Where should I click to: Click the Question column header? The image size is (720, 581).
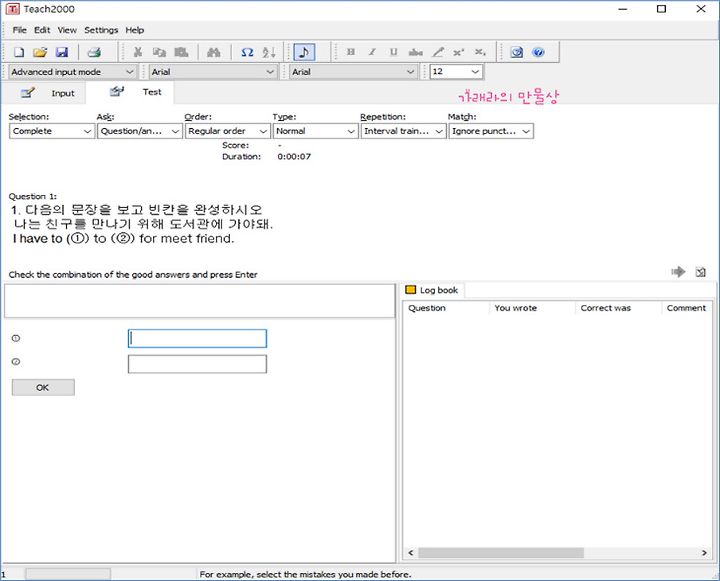[x=446, y=308]
